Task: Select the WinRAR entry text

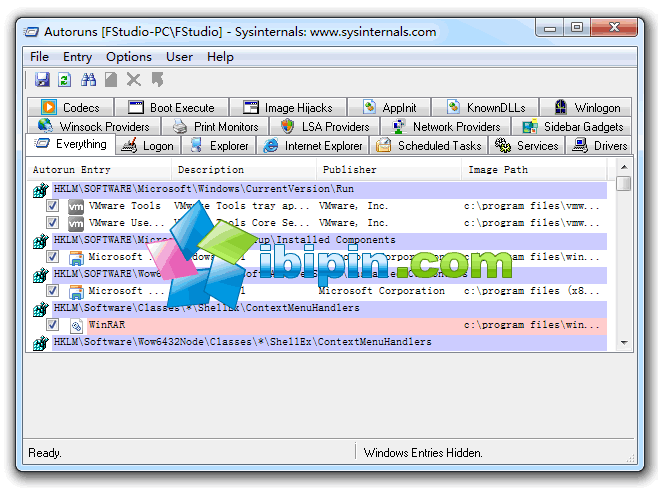Action: click(107, 325)
